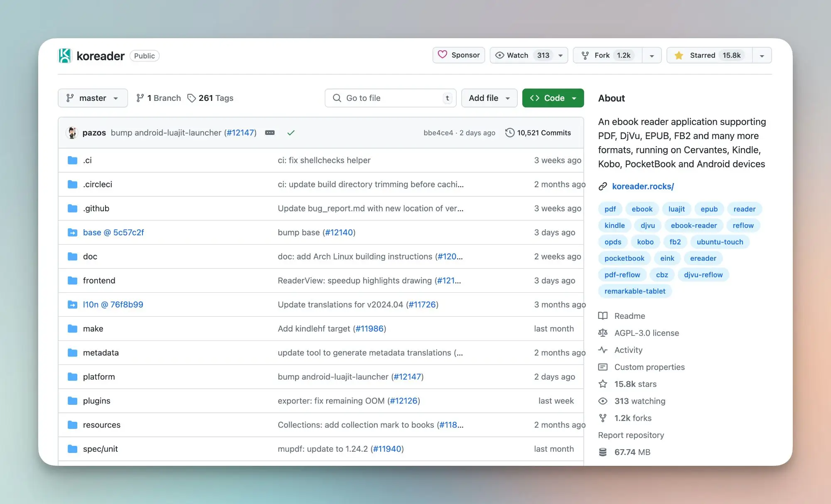Image resolution: width=831 pixels, height=504 pixels.
Task: Open the Readme link in About
Action: [x=629, y=316]
